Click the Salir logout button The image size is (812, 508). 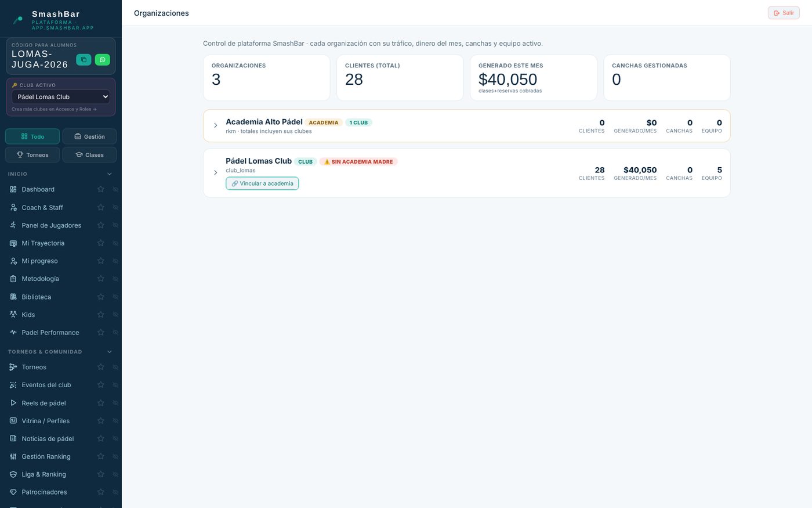click(784, 13)
